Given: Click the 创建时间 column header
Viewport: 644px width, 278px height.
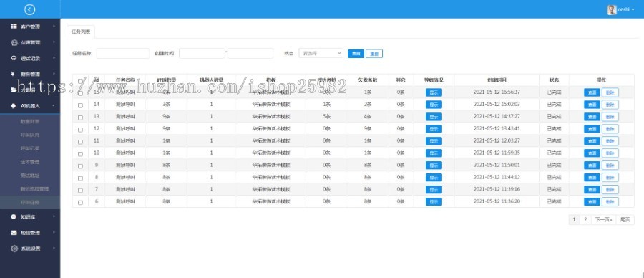Looking at the screenshot, I should 497,80.
